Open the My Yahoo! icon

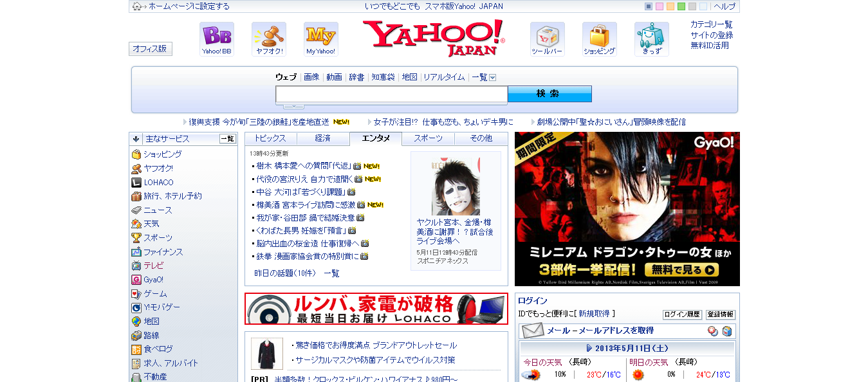click(x=321, y=39)
